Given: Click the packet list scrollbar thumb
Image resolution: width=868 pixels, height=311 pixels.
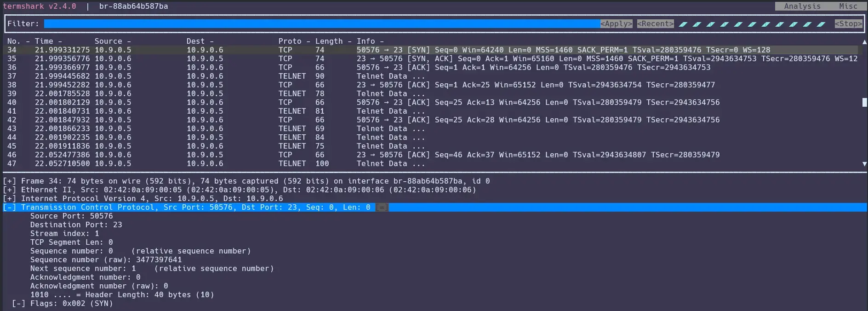Looking at the screenshot, I should point(864,102).
